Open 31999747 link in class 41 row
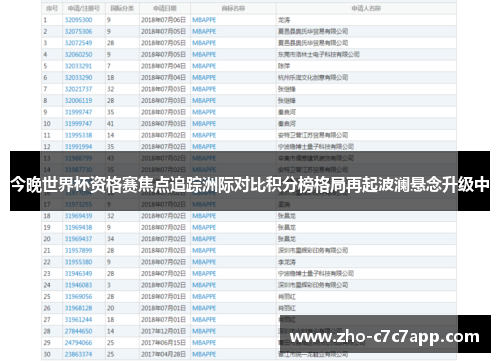 click(x=78, y=124)
